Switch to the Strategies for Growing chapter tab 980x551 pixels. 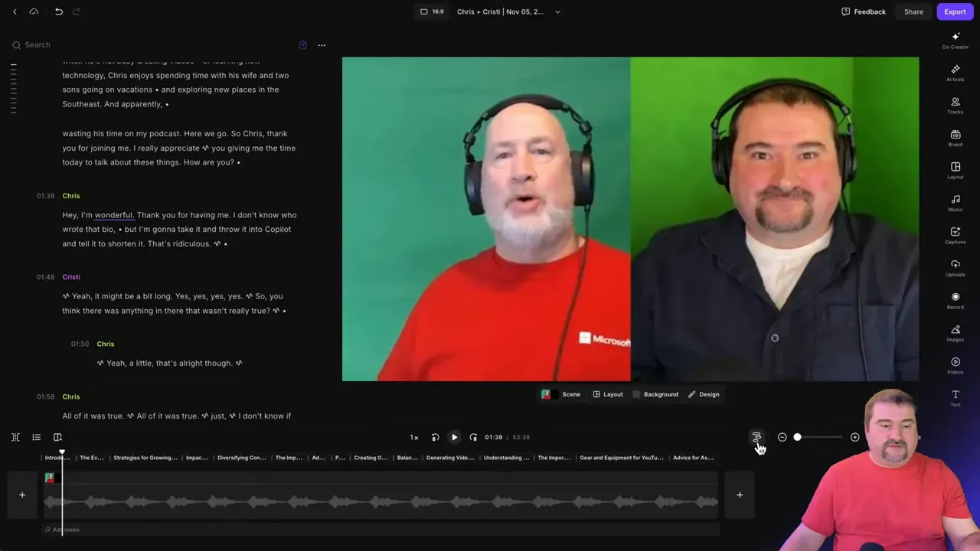[x=145, y=457]
